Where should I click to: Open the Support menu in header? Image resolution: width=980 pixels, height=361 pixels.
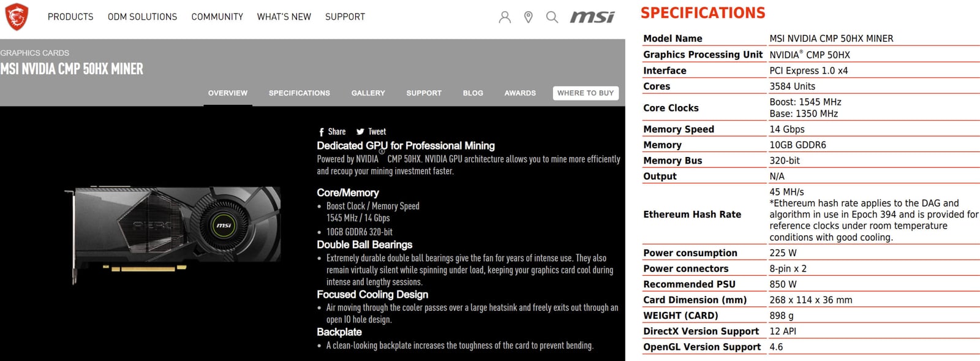point(345,17)
